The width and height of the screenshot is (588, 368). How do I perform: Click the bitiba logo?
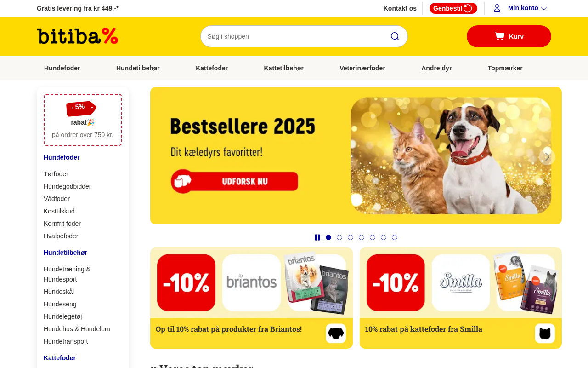click(x=77, y=36)
